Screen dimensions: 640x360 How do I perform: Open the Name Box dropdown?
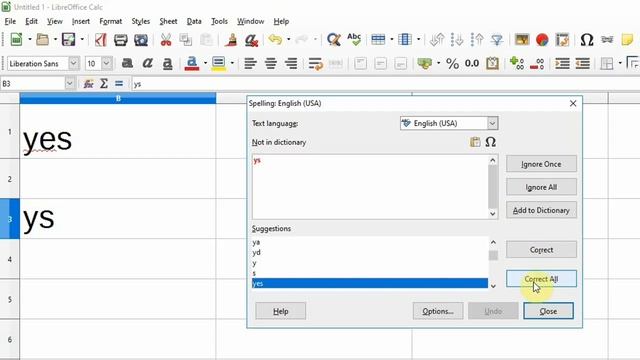69,84
